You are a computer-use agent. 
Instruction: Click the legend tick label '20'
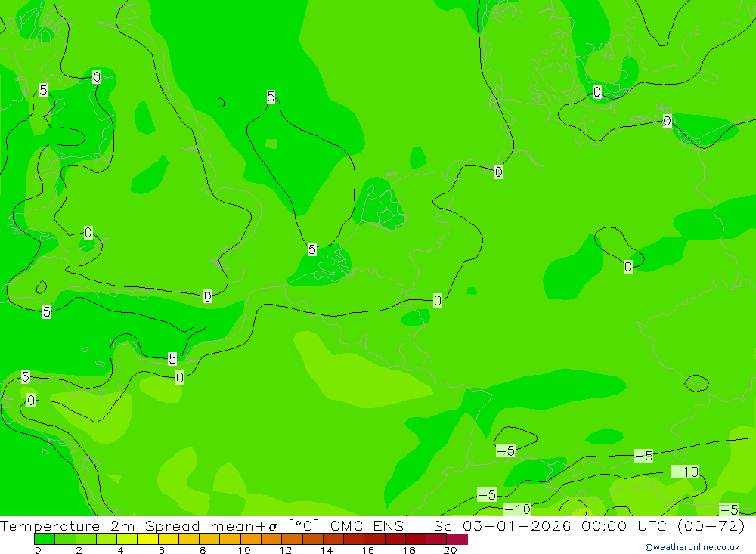(x=451, y=550)
